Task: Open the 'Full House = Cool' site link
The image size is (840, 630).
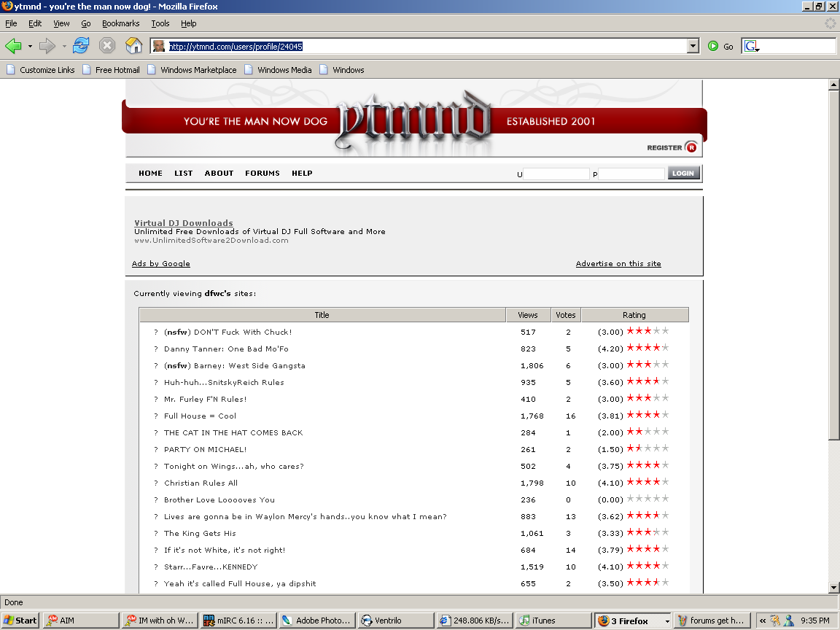Action: (x=200, y=416)
